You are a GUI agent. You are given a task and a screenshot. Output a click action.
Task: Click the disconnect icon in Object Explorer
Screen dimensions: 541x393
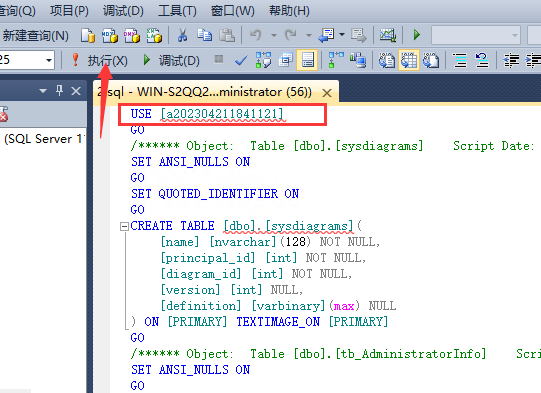[x=3, y=115]
